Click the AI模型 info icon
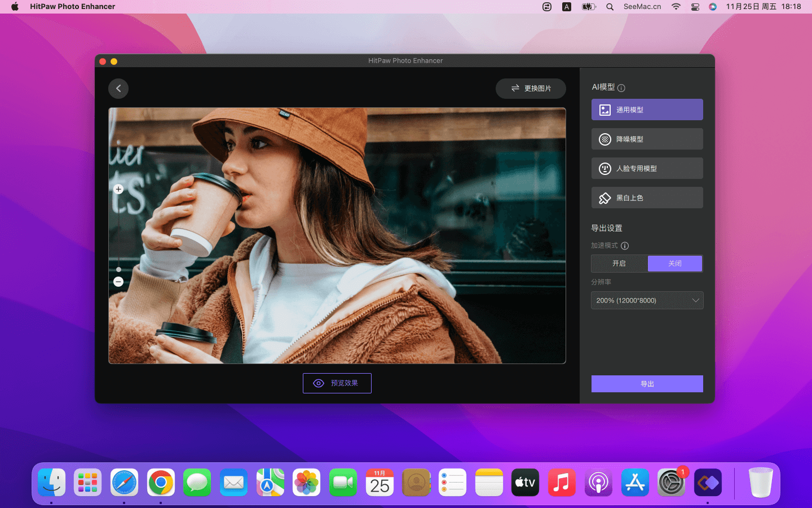The image size is (812, 508). 621,88
